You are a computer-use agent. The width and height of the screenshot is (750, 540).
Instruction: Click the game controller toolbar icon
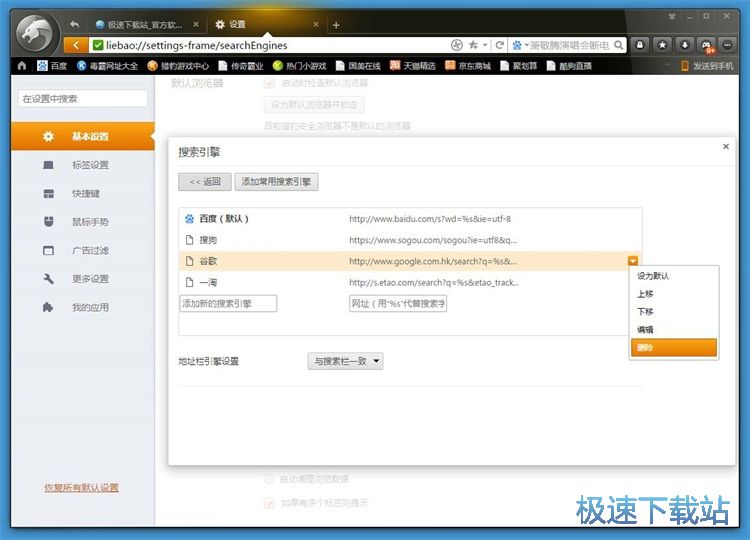tap(706, 45)
